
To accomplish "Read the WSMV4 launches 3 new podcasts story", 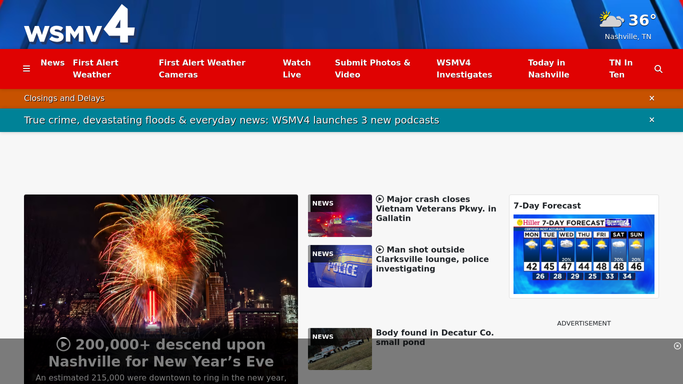I will coord(231,120).
